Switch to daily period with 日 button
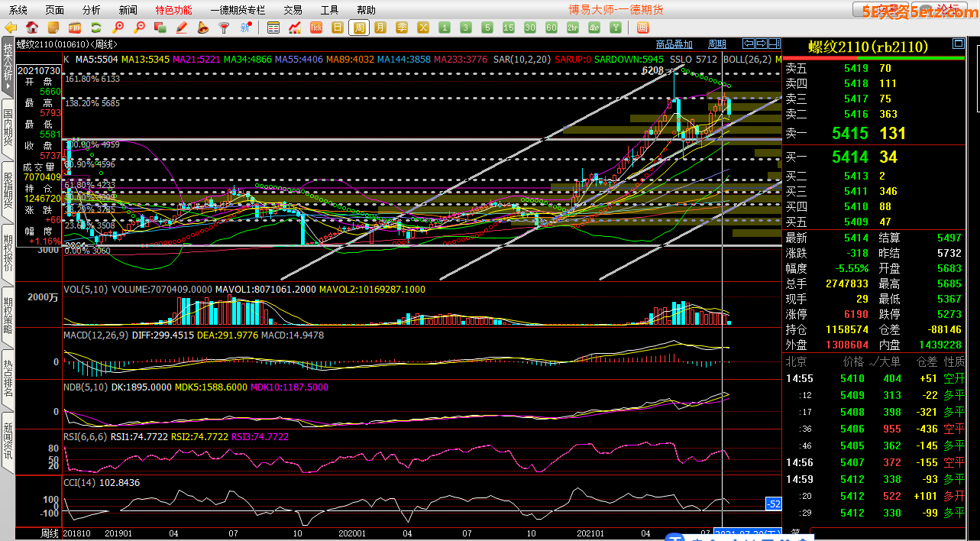Screen dimensions: 980x541 [338, 28]
